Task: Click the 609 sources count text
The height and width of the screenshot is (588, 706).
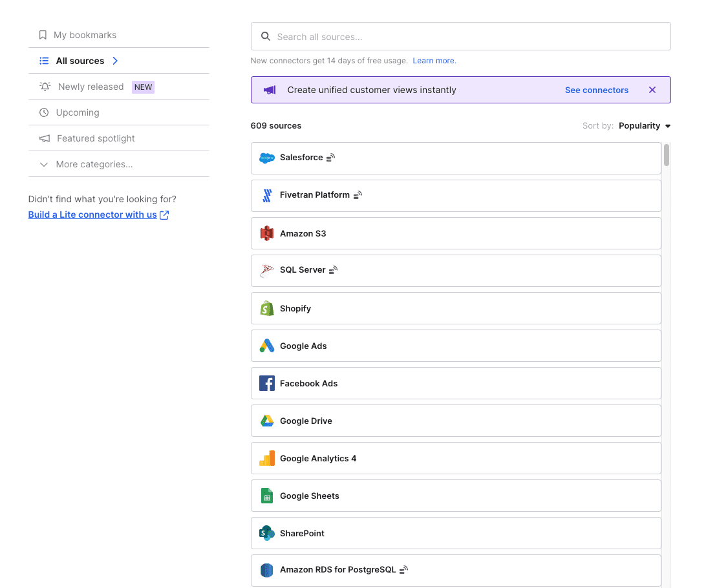Action: [x=276, y=125]
